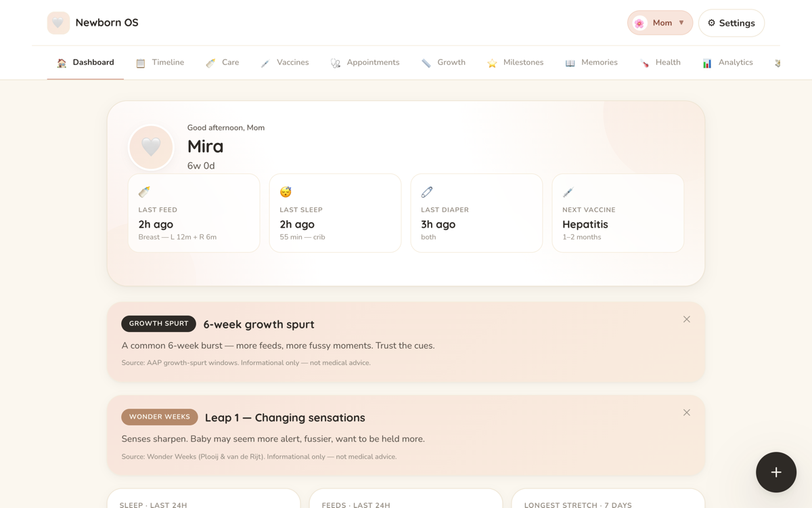
Task: Switch to the Analytics tab
Action: (x=727, y=62)
